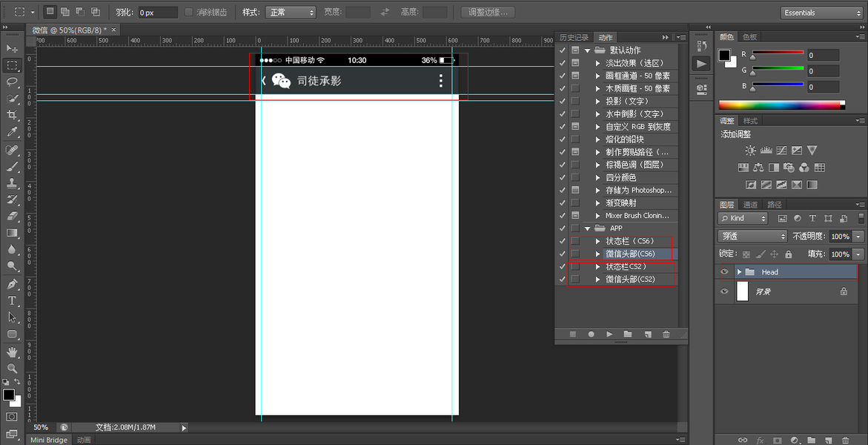Open the Mini Bridge tab
This screenshot has width=868, height=445.
(49, 440)
